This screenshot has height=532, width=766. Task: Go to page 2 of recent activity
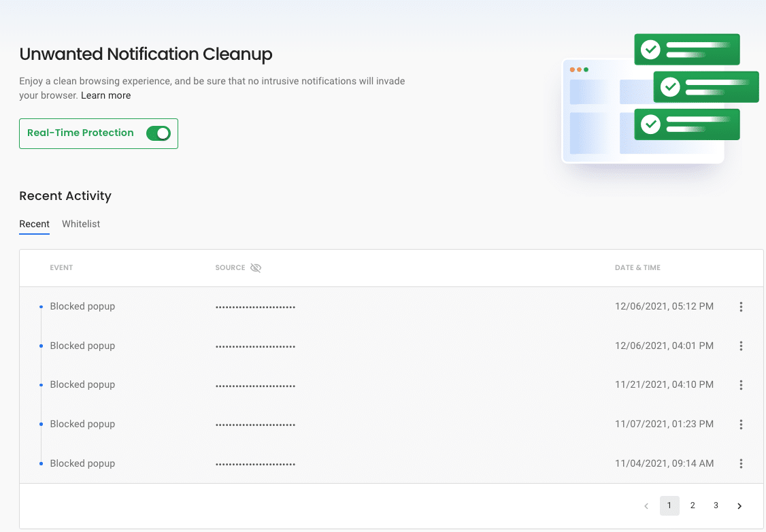[x=693, y=505]
